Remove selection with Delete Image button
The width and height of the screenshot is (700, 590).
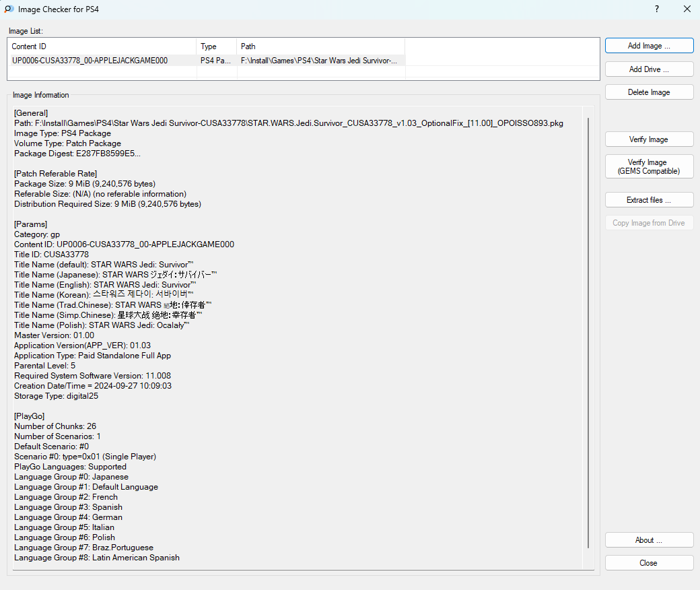click(x=649, y=92)
